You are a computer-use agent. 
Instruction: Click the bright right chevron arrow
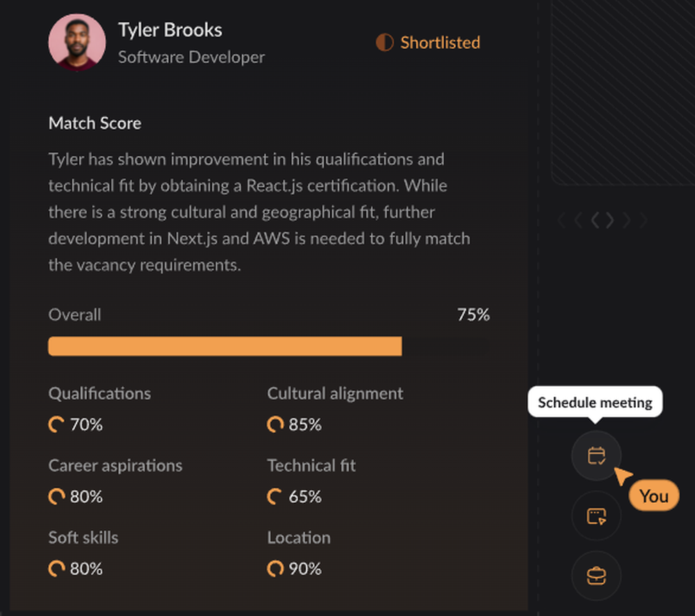[x=610, y=221]
